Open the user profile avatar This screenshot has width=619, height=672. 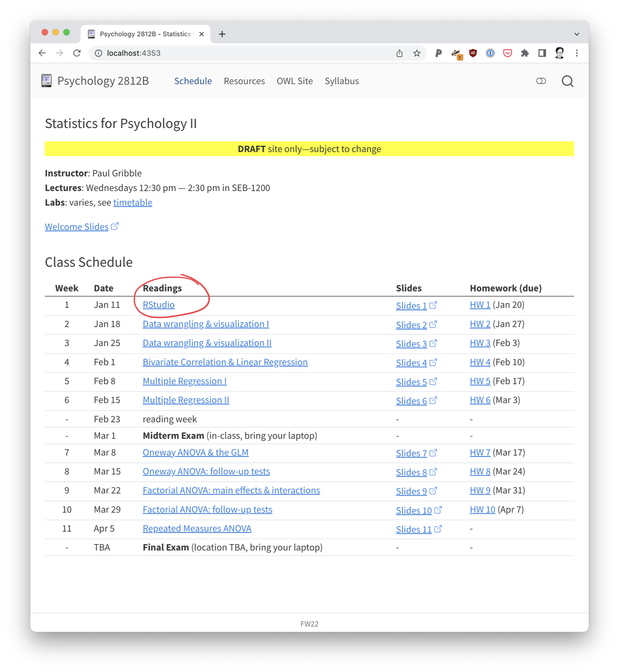[x=559, y=53]
